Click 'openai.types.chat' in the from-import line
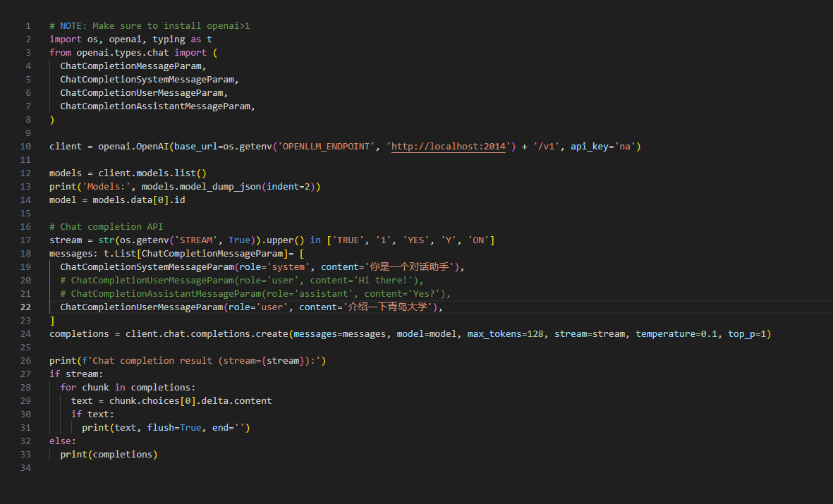 (123, 53)
